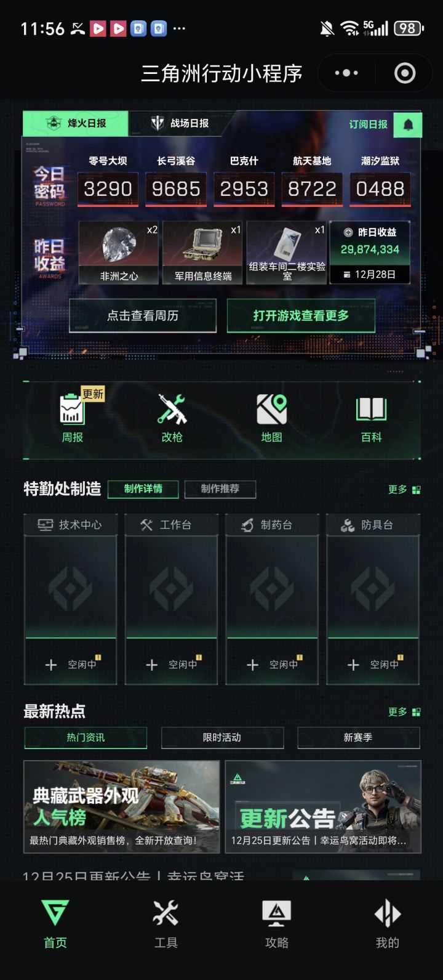443x980 pixels.
Task: Select the 制作推荐 toggle
Action: click(220, 489)
